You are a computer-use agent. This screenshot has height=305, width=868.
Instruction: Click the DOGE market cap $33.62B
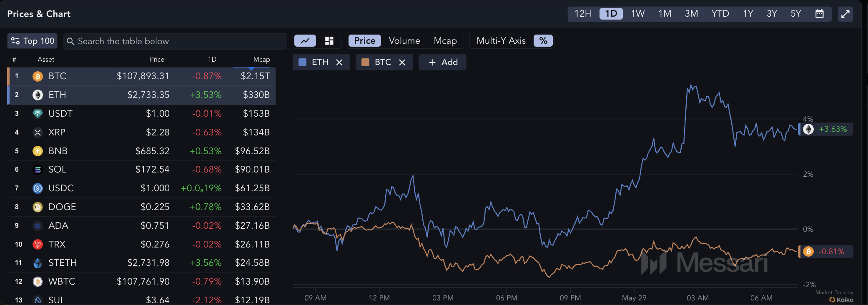pos(252,207)
